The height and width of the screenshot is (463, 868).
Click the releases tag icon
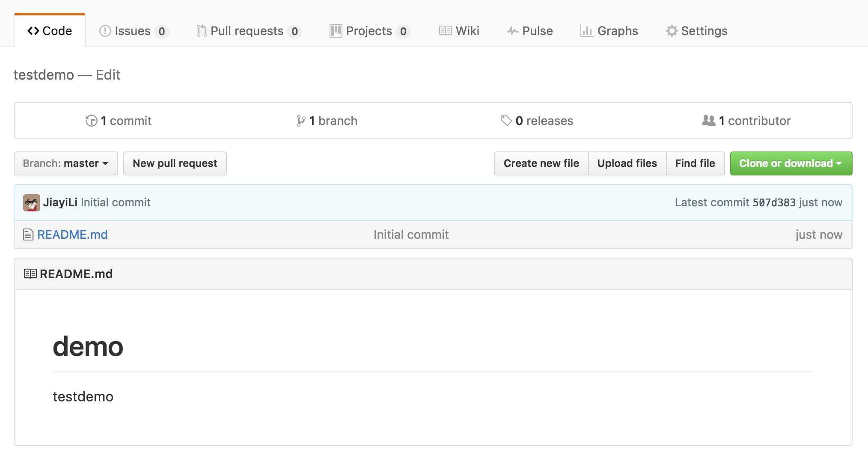click(x=506, y=121)
